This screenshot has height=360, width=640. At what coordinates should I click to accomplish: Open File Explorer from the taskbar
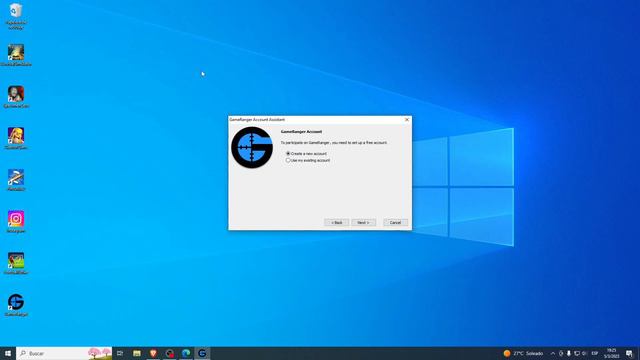point(137,353)
